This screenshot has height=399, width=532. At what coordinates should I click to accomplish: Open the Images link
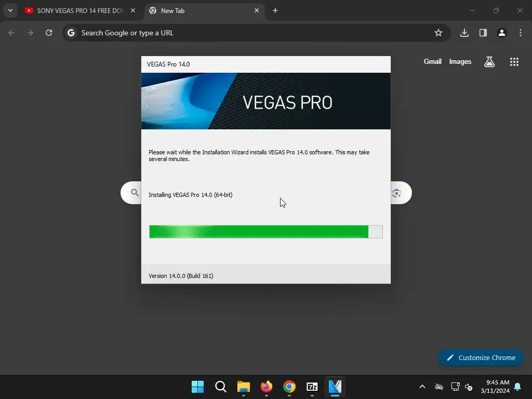coord(460,61)
